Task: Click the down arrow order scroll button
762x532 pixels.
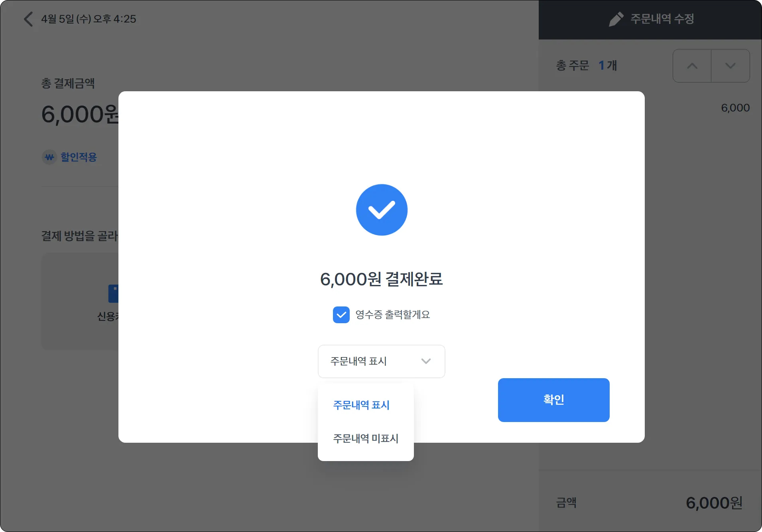Action: pyautogui.click(x=730, y=66)
